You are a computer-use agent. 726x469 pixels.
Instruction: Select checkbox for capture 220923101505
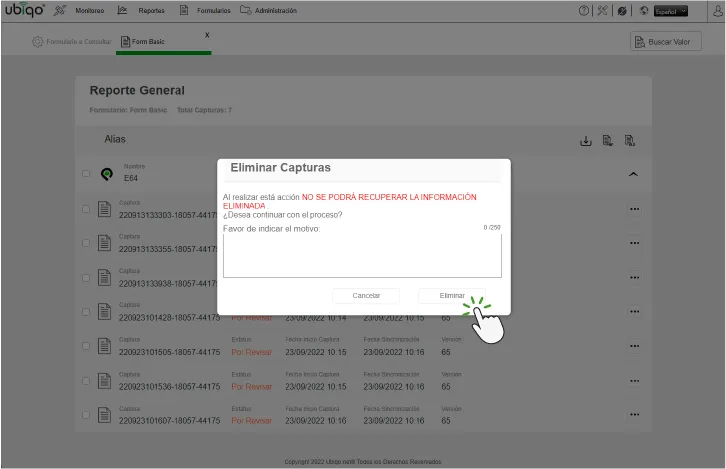coord(86,346)
